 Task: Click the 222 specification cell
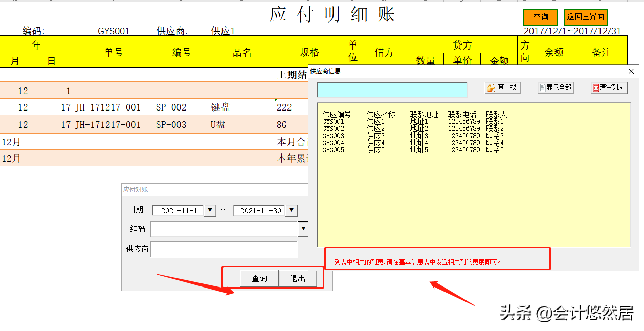(292, 107)
